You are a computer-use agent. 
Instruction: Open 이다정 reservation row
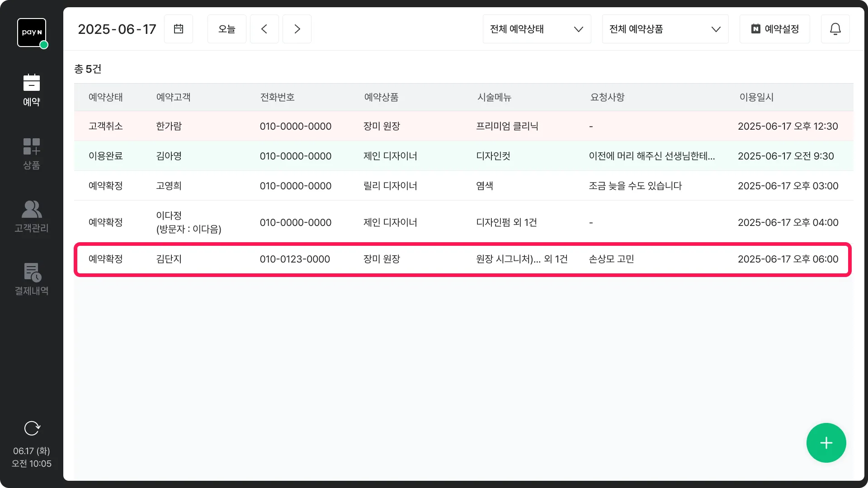click(463, 222)
